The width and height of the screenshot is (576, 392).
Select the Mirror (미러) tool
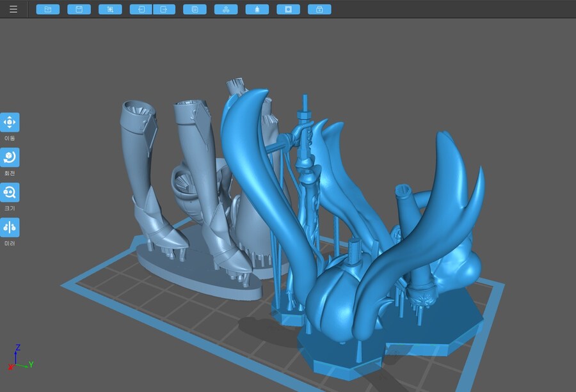coord(10,227)
